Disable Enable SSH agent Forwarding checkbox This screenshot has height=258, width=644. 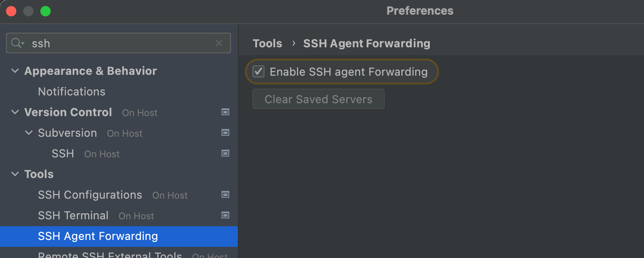pyautogui.click(x=258, y=71)
